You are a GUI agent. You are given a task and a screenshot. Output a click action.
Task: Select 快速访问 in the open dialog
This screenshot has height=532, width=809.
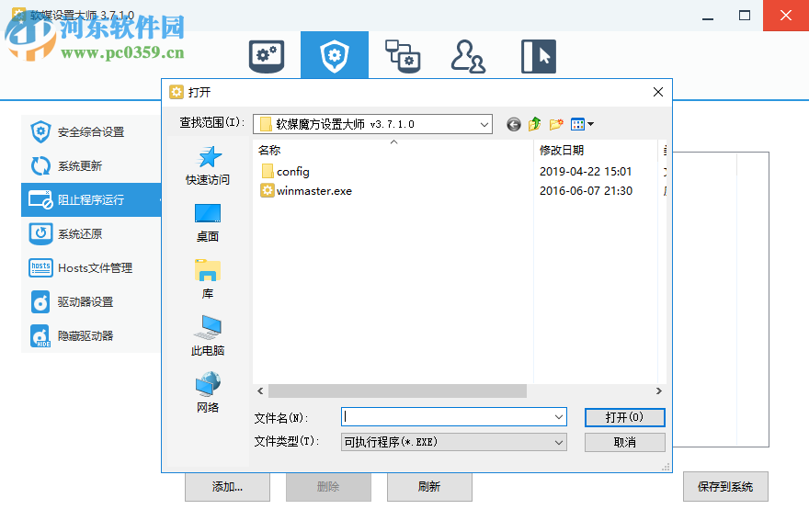[207, 167]
